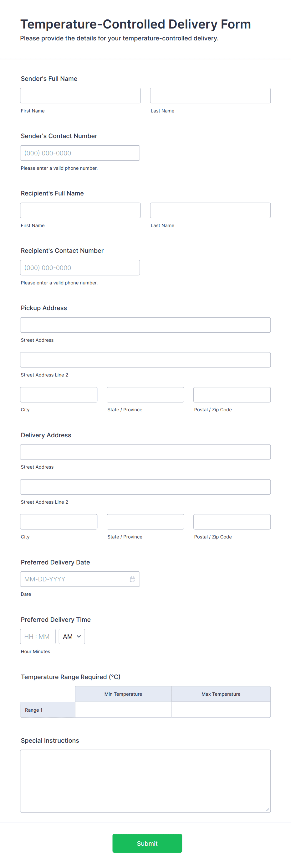Click into the recipient's Last Name field
Screen dimensions: 291x868
[210, 210]
